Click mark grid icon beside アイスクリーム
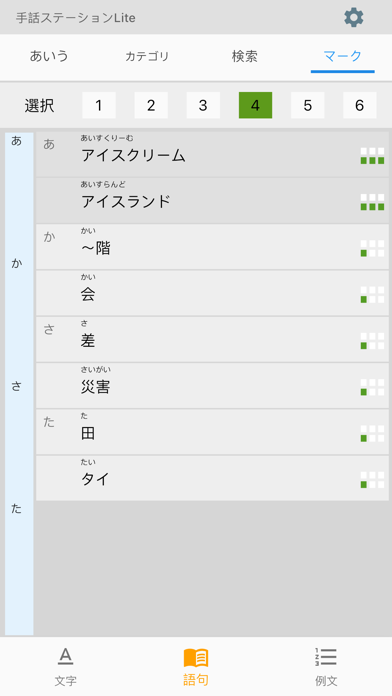Viewport: 392px width, 696px height. click(x=372, y=156)
